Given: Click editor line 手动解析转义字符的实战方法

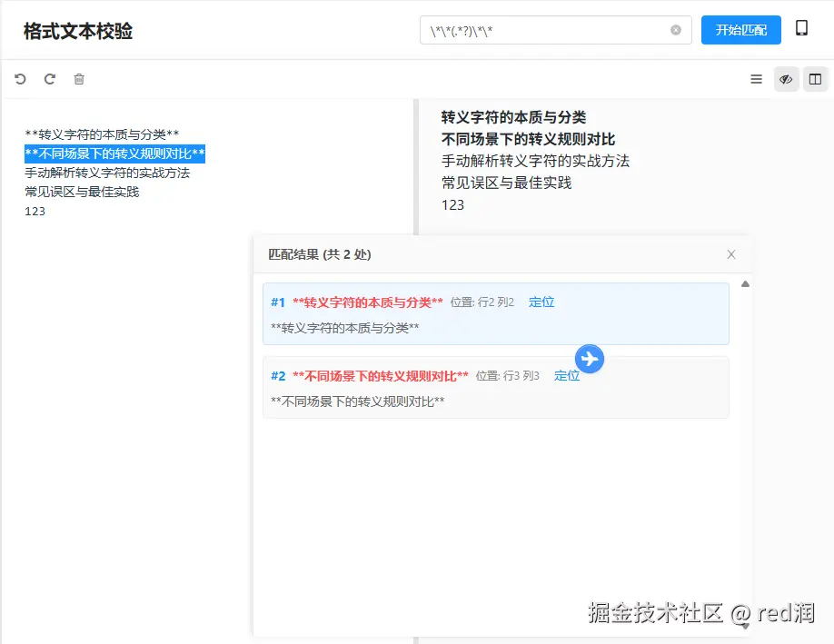Looking at the screenshot, I should click(x=107, y=173).
